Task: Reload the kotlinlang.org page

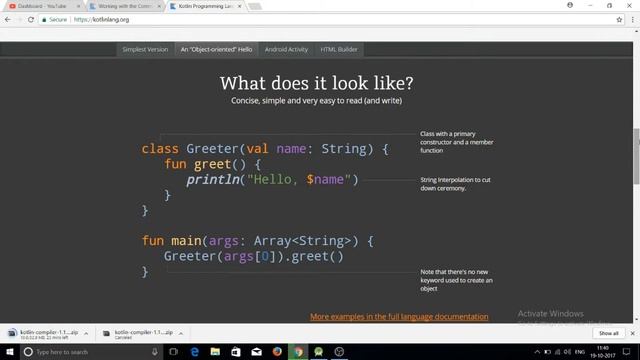Action: pyautogui.click(x=31, y=20)
